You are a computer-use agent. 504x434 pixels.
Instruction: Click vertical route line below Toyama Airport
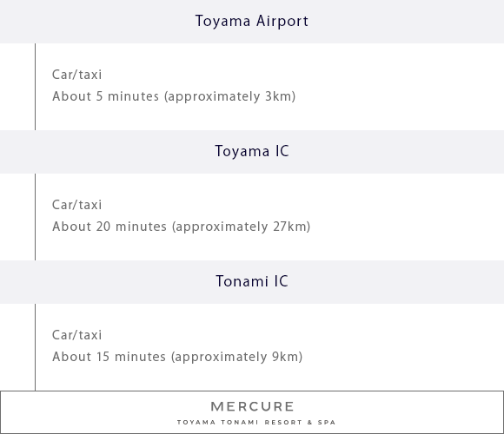[x=35, y=87]
